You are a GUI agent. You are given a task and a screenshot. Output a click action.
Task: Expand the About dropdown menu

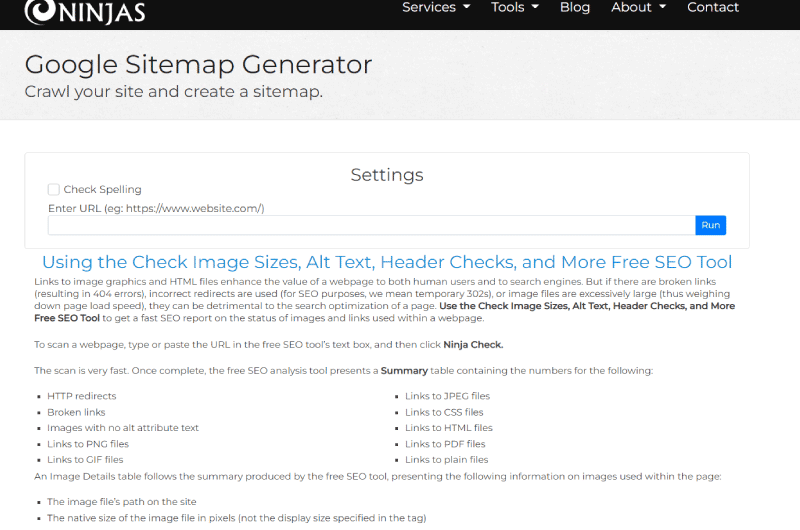tap(638, 7)
